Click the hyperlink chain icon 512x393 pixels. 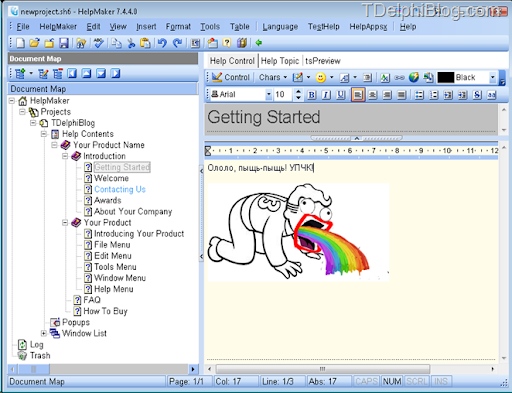tap(399, 78)
